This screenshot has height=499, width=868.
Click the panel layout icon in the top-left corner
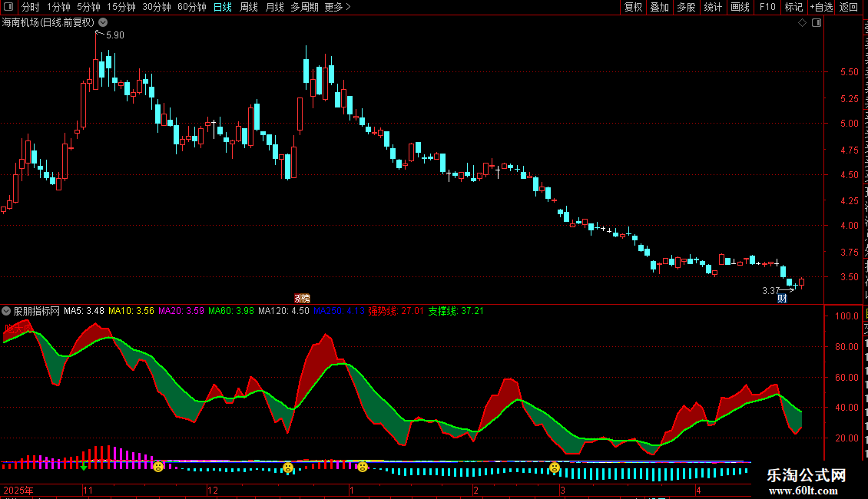point(8,7)
